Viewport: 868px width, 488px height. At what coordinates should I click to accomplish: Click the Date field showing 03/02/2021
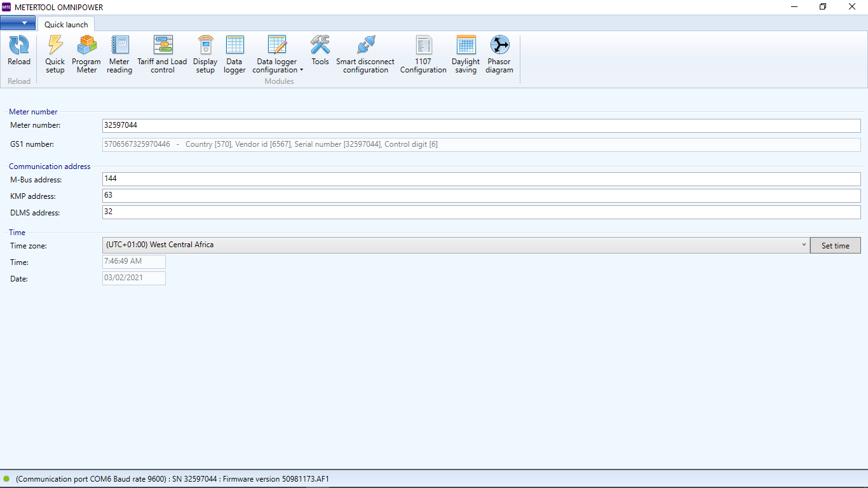tap(134, 278)
